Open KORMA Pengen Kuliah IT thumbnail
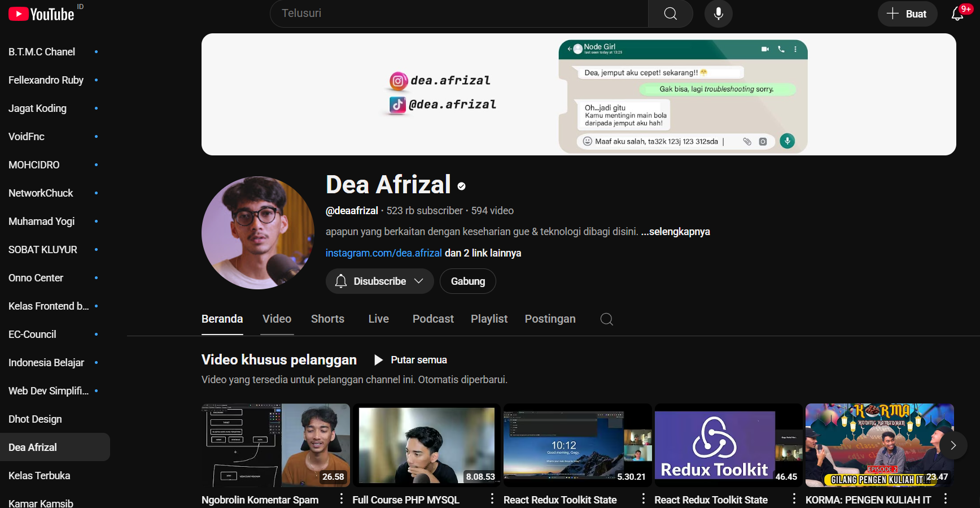980x508 pixels. 880,445
